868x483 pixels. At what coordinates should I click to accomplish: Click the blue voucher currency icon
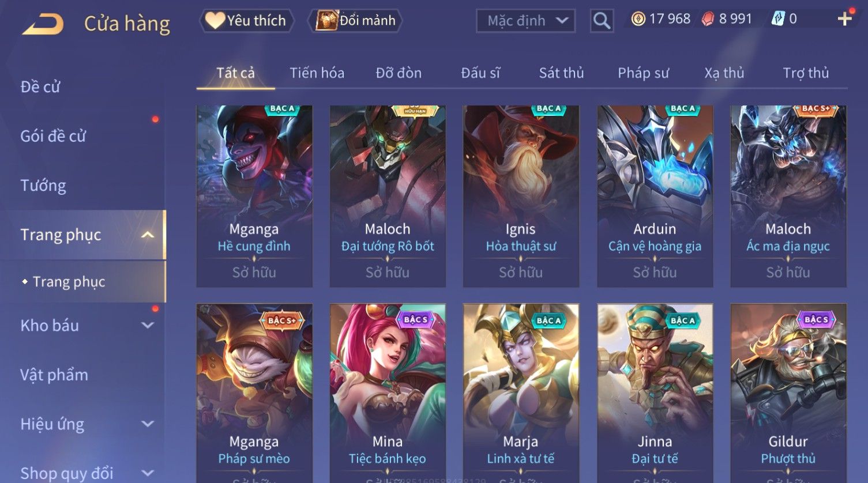point(778,19)
